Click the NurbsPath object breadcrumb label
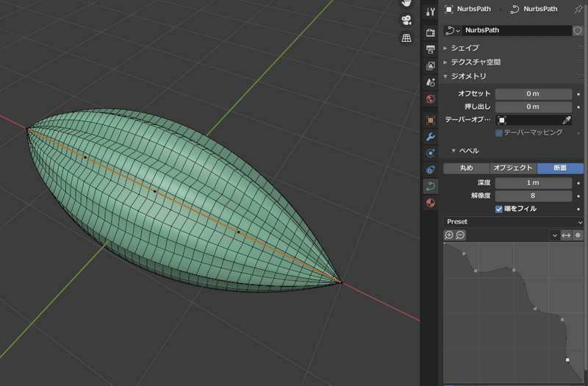588x386 pixels. 473,10
